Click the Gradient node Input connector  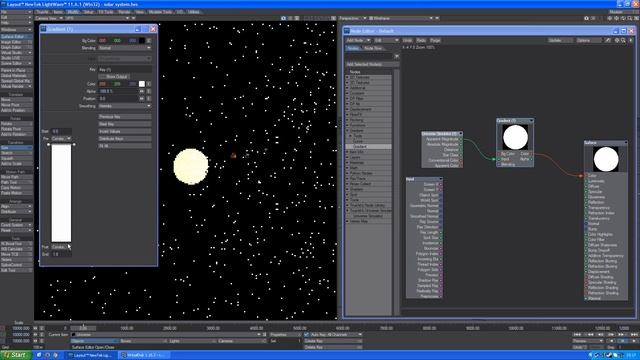(x=499, y=159)
